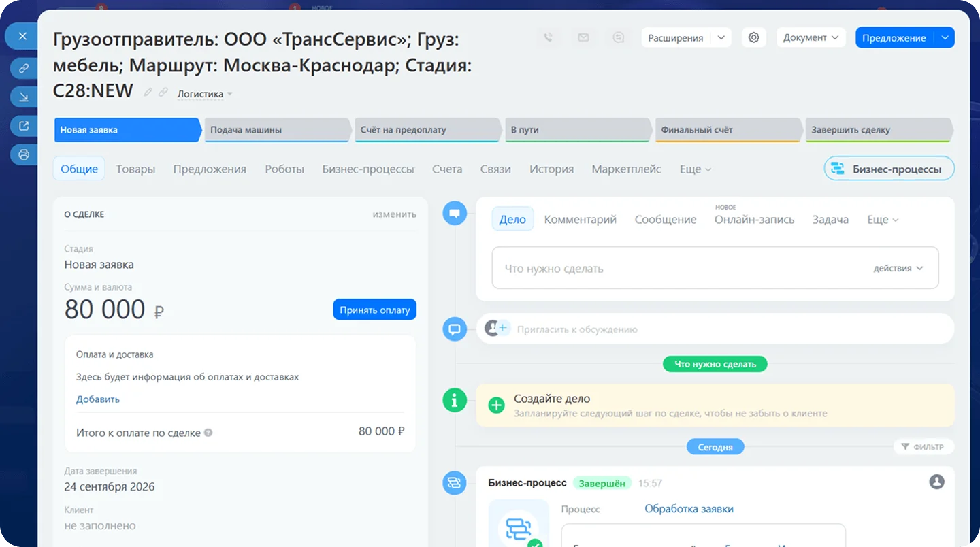The width and height of the screenshot is (980, 547).
Task: Click the Добавить link under Оплата и доставка
Action: click(x=98, y=399)
